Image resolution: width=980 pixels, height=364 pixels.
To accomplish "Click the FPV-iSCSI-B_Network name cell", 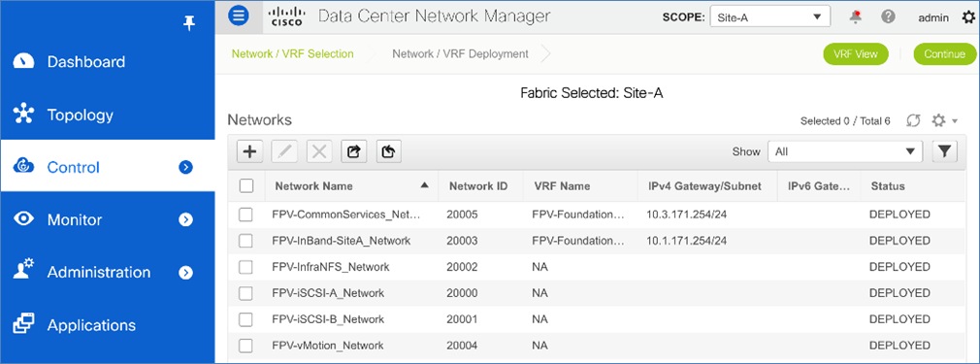I will (x=328, y=319).
